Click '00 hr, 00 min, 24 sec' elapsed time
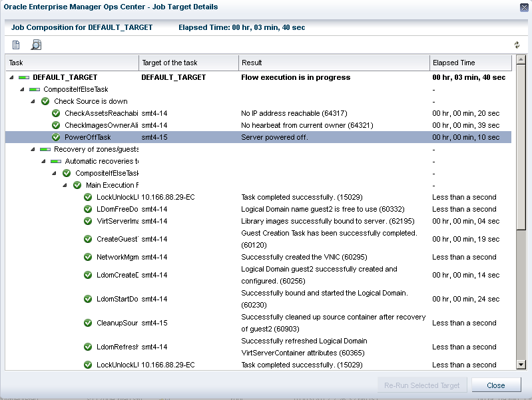 465,299
